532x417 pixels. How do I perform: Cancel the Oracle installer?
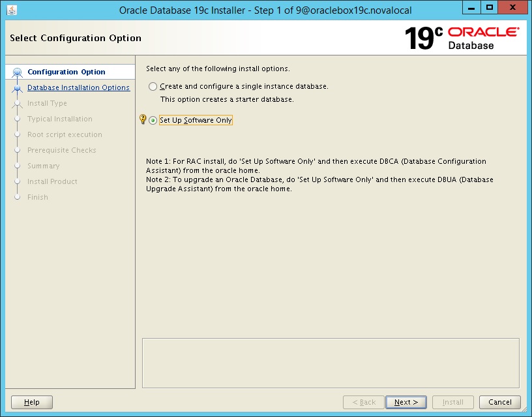[x=499, y=402]
